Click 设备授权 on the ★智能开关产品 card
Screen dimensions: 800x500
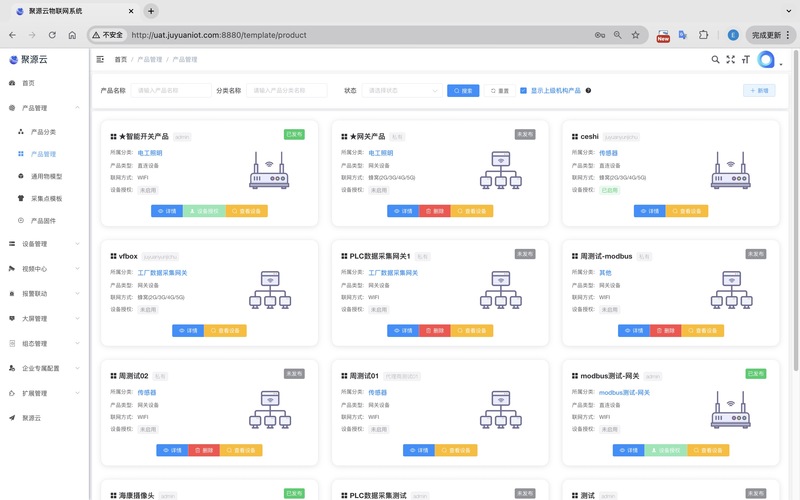coord(204,211)
